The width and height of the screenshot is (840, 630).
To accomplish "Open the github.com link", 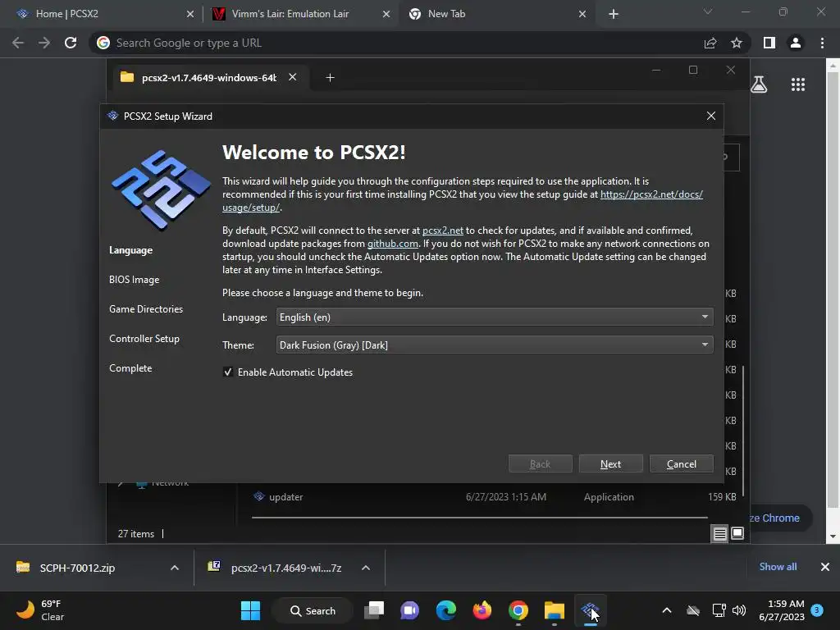I will coord(392,244).
